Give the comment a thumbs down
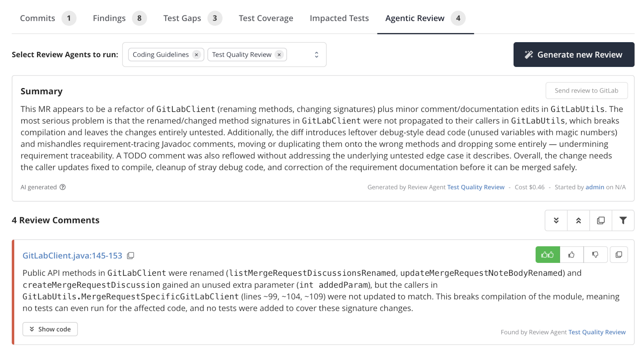The height and width of the screenshot is (351, 644). tap(595, 255)
